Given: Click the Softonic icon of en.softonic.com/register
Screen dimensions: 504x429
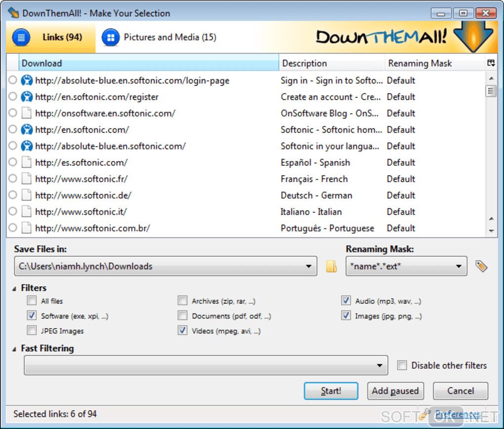Looking at the screenshot, I should 27,97.
